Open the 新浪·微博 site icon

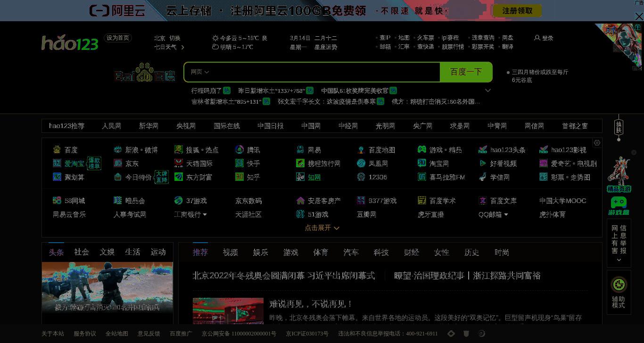tap(118, 150)
